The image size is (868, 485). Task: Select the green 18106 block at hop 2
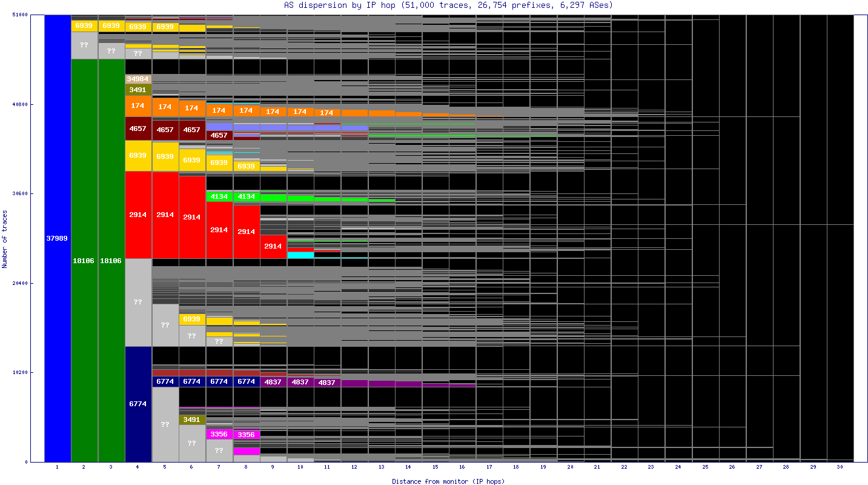click(84, 261)
